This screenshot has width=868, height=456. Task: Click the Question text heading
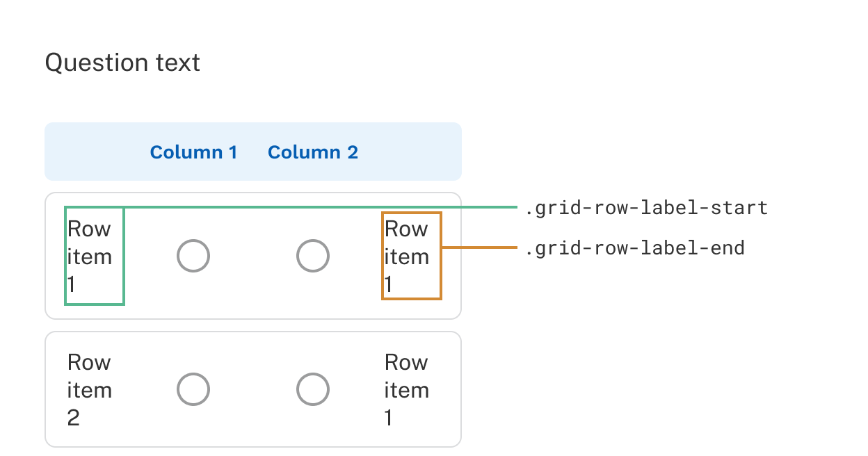click(x=122, y=63)
